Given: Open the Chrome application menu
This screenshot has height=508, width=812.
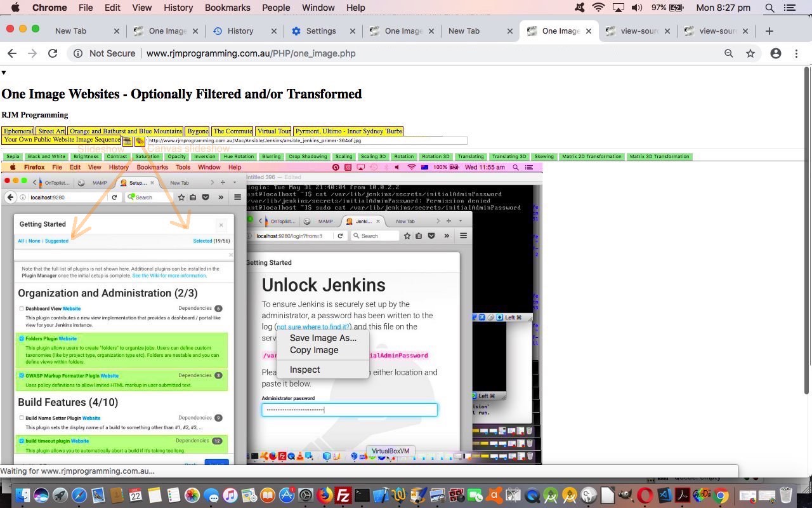Looking at the screenshot, I should pos(49,8).
